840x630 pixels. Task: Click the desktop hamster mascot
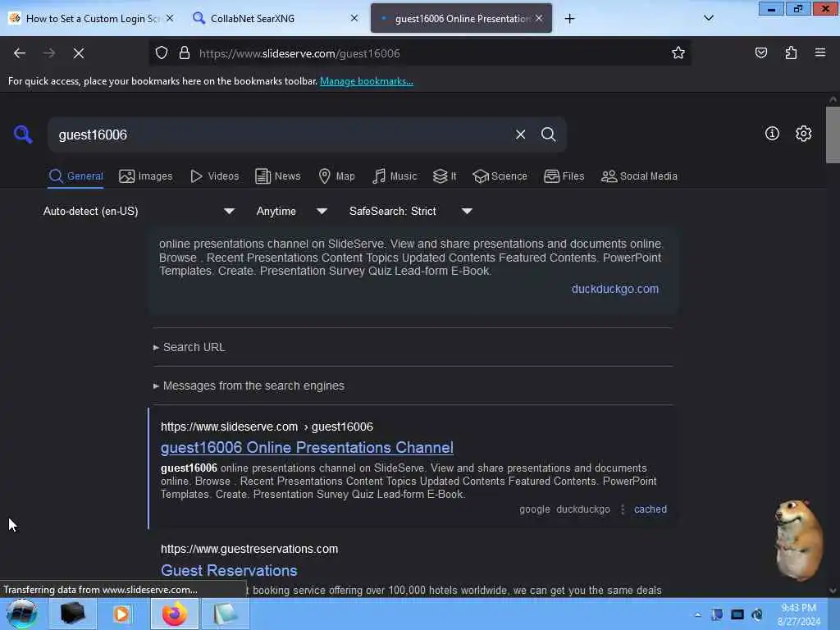[x=799, y=540]
